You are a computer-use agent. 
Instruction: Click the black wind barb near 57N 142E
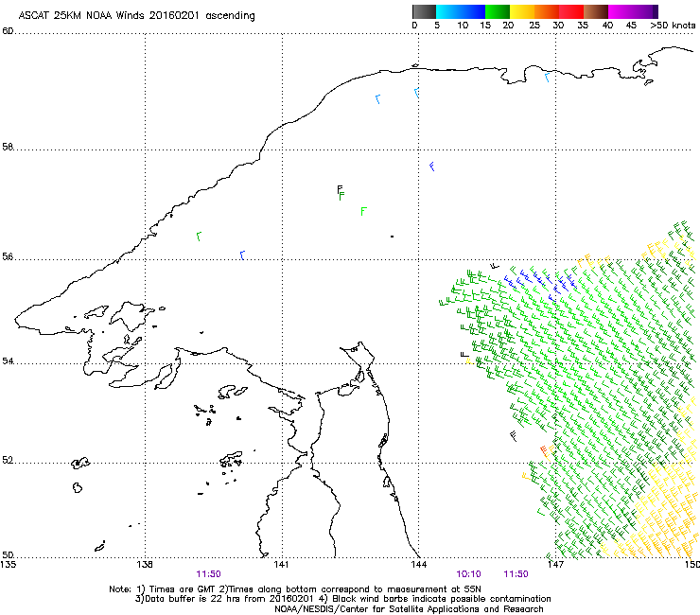tap(340, 190)
